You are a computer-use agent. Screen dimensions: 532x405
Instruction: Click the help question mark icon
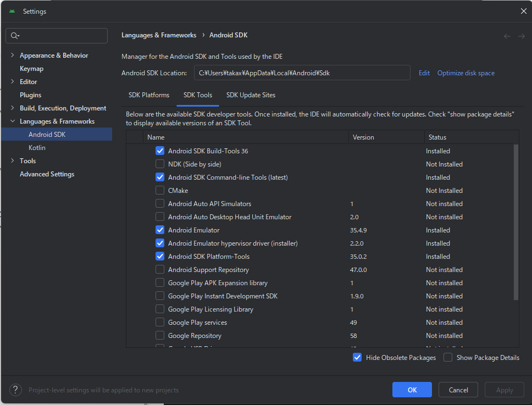coord(16,390)
